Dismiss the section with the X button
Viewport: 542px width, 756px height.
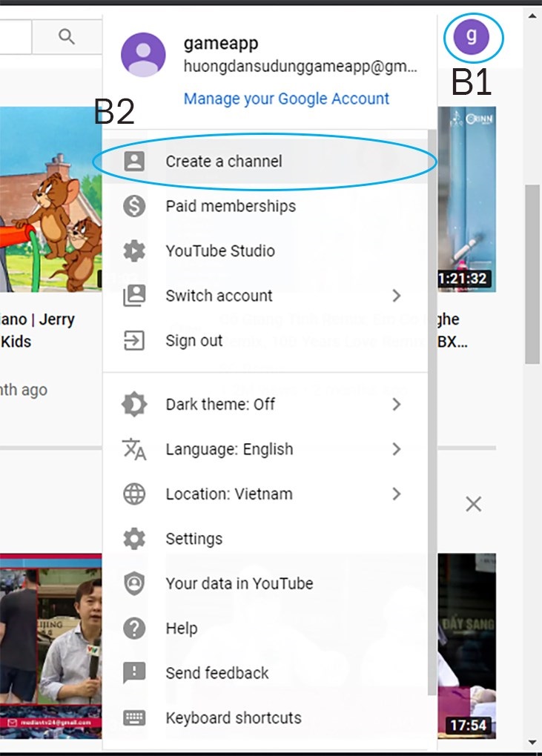[474, 504]
